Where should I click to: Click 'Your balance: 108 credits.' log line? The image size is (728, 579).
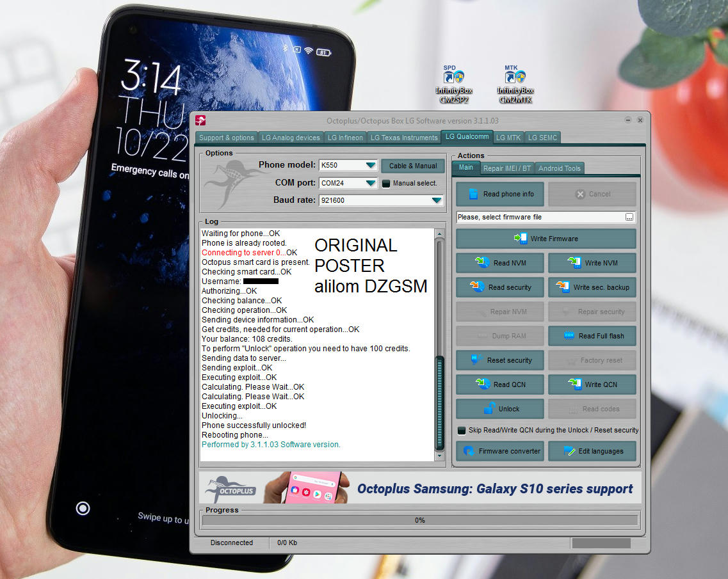[x=247, y=338]
